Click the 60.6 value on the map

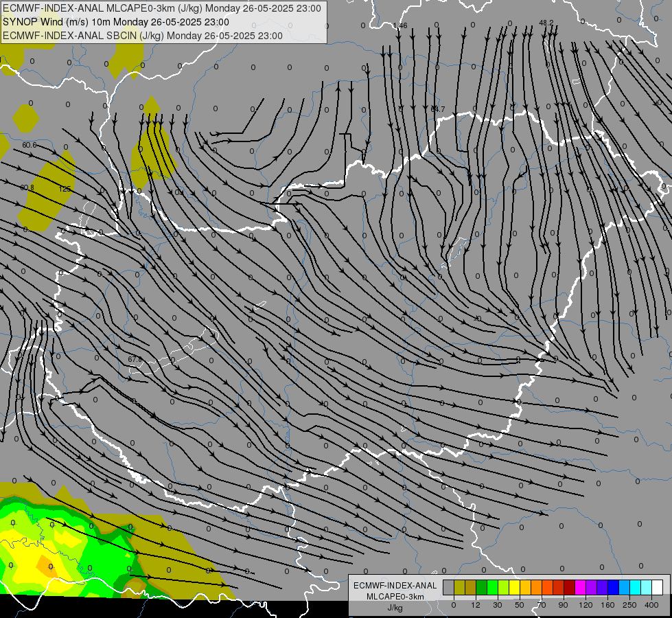click(x=29, y=145)
